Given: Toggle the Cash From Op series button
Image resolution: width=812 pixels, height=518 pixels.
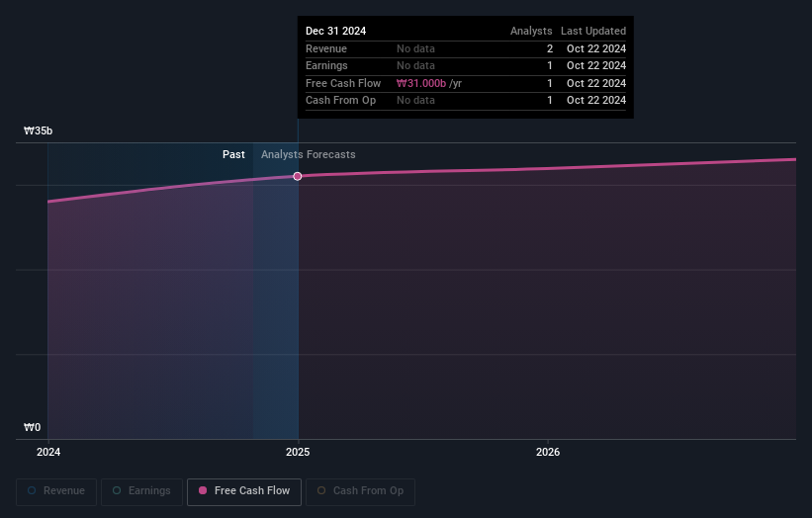Looking at the screenshot, I should coord(360,491).
